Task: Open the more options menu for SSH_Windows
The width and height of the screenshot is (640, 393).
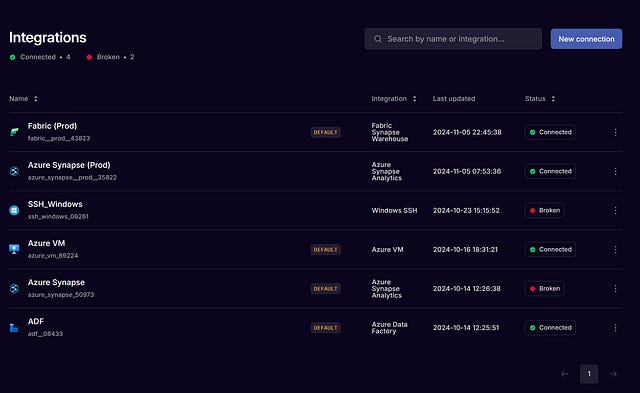Action: [x=615, y=211]
